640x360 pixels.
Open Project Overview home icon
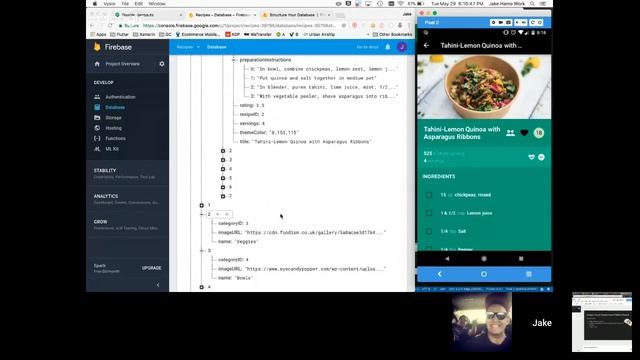[97, 64]
